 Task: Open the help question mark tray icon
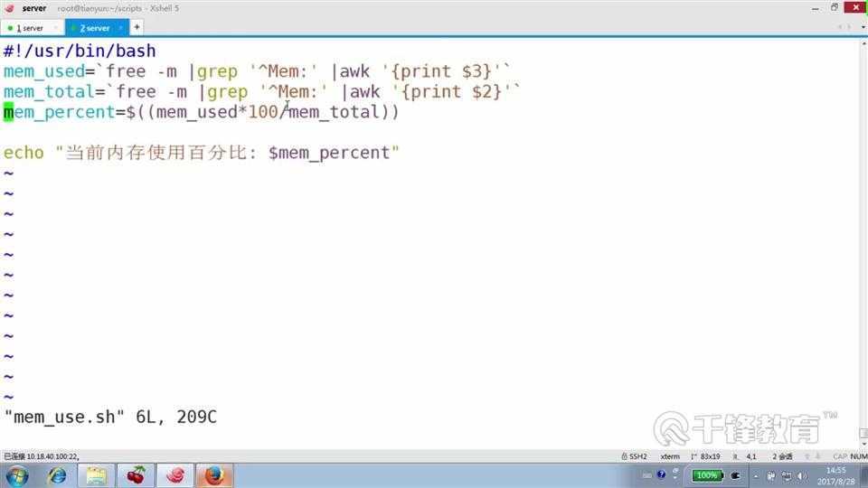click(x=661, y=474)
